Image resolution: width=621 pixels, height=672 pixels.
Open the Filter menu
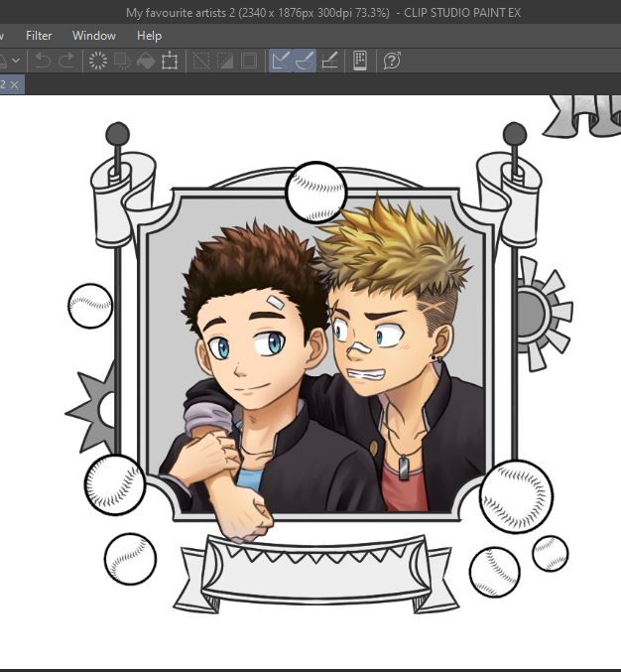[x=39, y=36]
